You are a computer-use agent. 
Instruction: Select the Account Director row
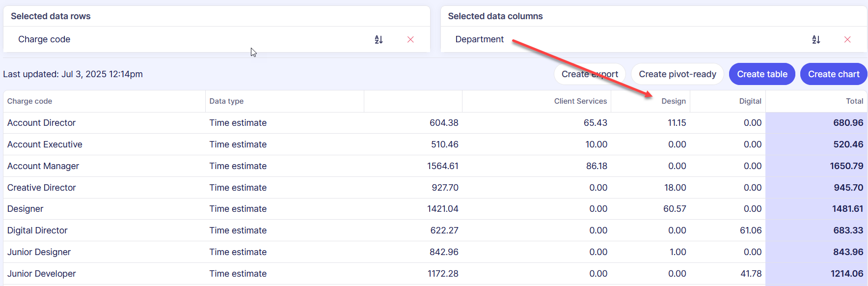point(42,123)
